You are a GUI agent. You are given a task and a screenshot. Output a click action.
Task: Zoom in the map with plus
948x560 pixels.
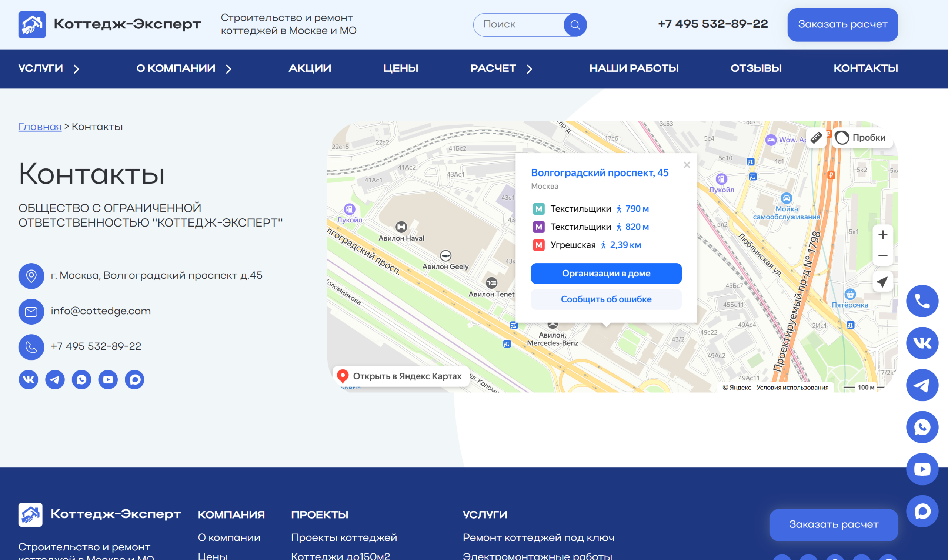click(882, 235)
